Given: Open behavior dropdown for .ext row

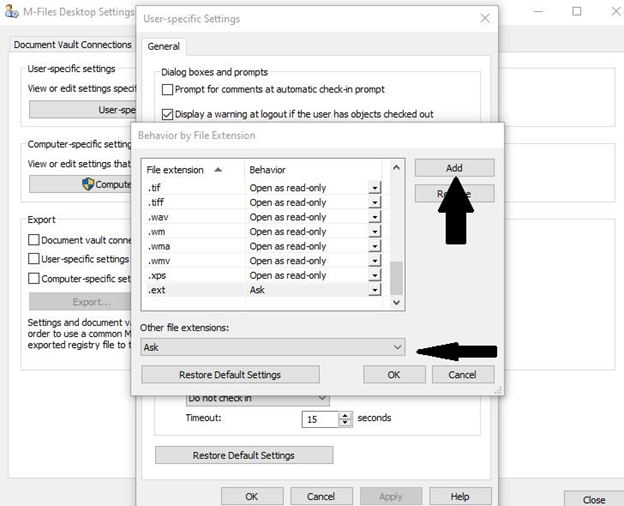Looking at the screenshot, I should tap(374, 290).
